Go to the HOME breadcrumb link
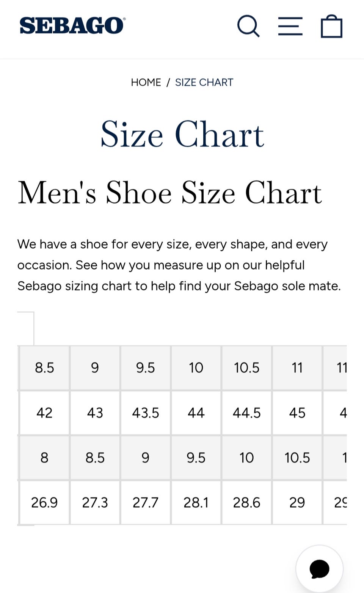Screen dimensions: 364x593 [146, 82]
